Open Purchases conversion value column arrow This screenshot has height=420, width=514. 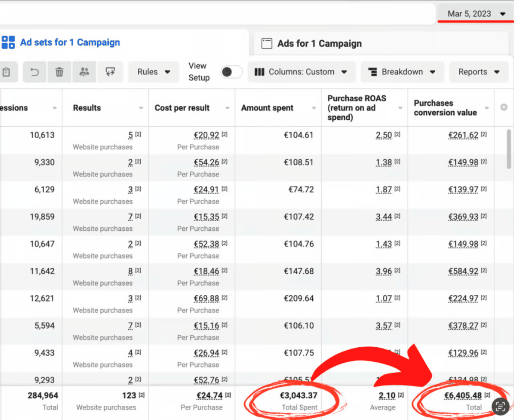pyautogui.click(x=487, y=108)
